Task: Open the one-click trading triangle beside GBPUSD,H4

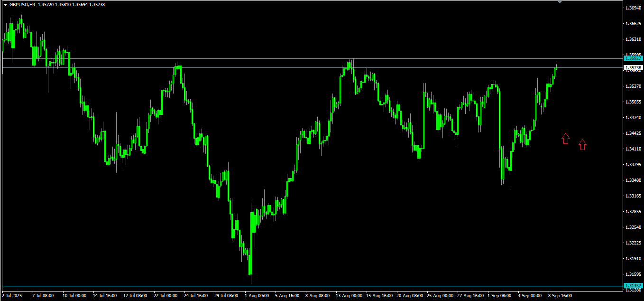Action: [5, 4]
